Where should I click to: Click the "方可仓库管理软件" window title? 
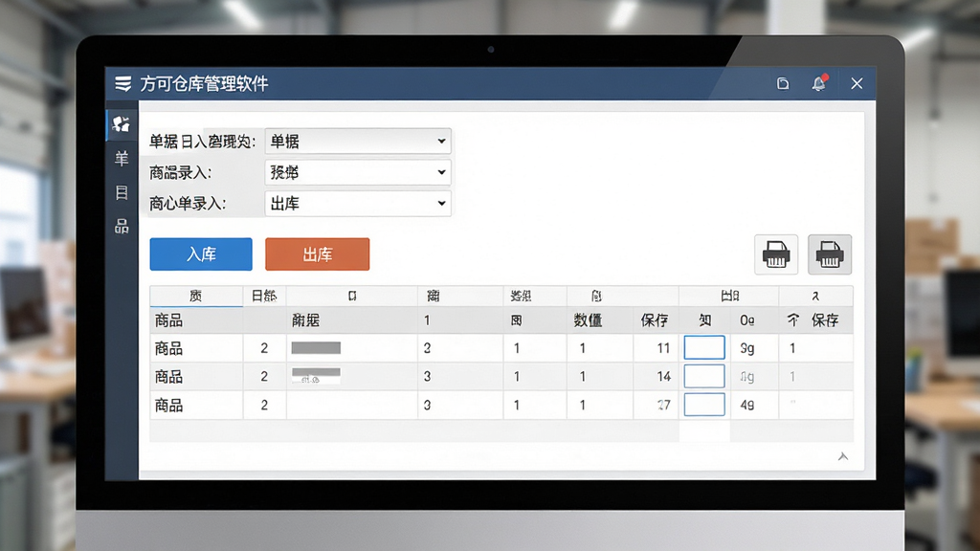(204, 84)
